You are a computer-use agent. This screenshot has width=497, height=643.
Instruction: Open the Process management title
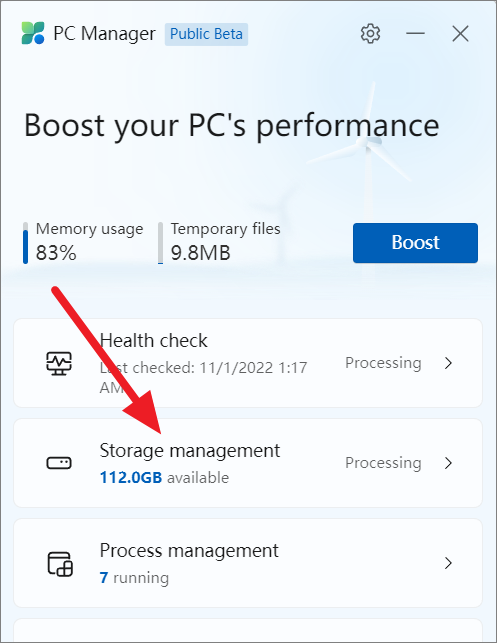click(x=189, y=551)
